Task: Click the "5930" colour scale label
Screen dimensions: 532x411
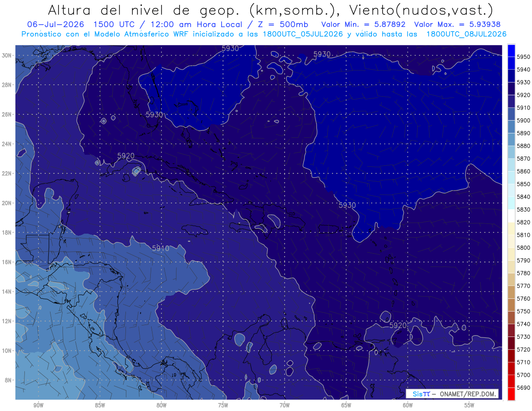Action: pyautogui.click(x=523, y=82)
